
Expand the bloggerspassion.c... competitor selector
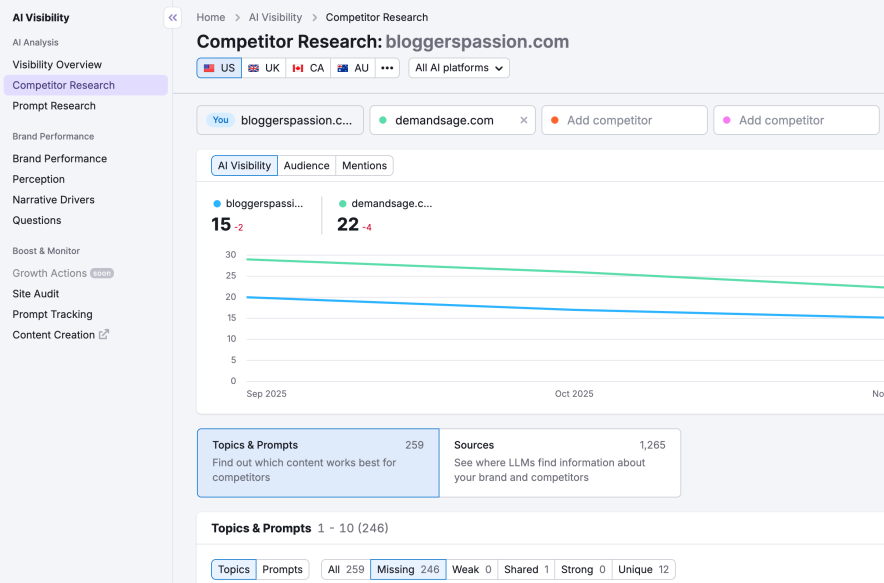pyautogui.click(x=280, y=119)
